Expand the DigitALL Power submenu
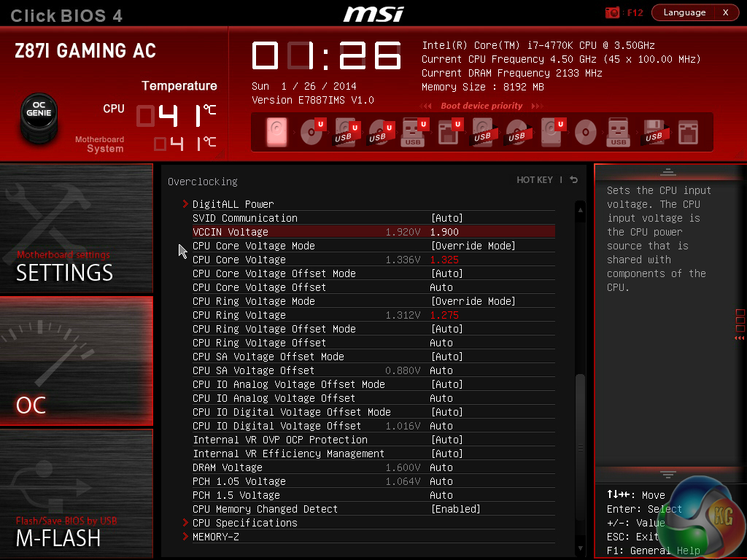Image resolution: width=747 pixels, height=560 pixels. pyautogui.click(x=233, y=204)
